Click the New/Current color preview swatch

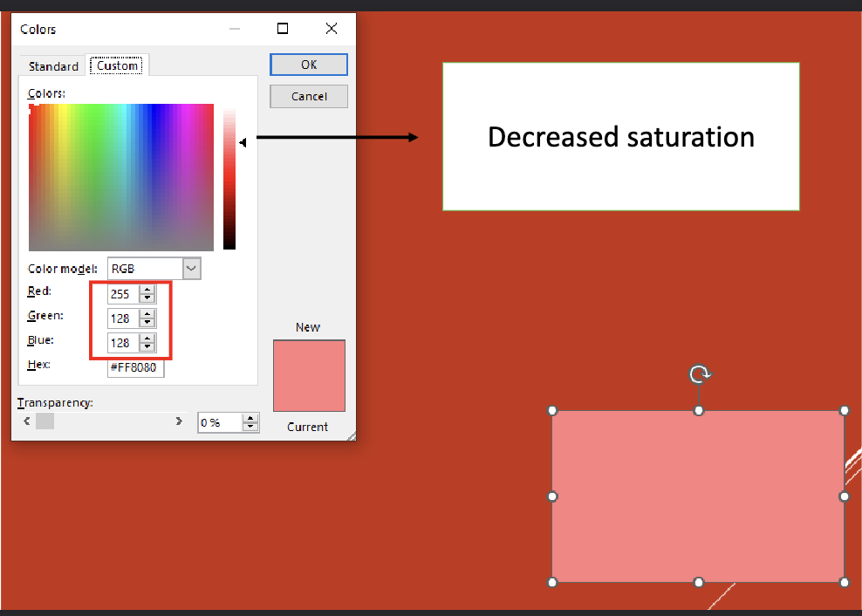(x=309, y=376)
